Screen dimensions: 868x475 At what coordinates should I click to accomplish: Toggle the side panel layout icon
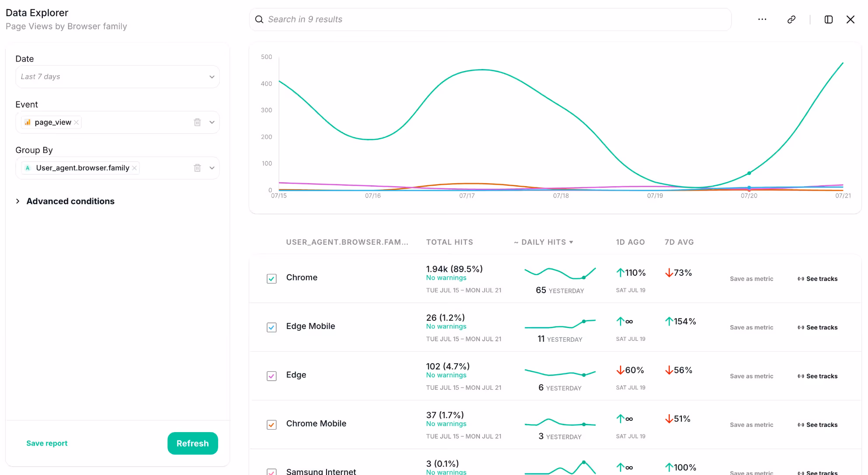point(828,19)
